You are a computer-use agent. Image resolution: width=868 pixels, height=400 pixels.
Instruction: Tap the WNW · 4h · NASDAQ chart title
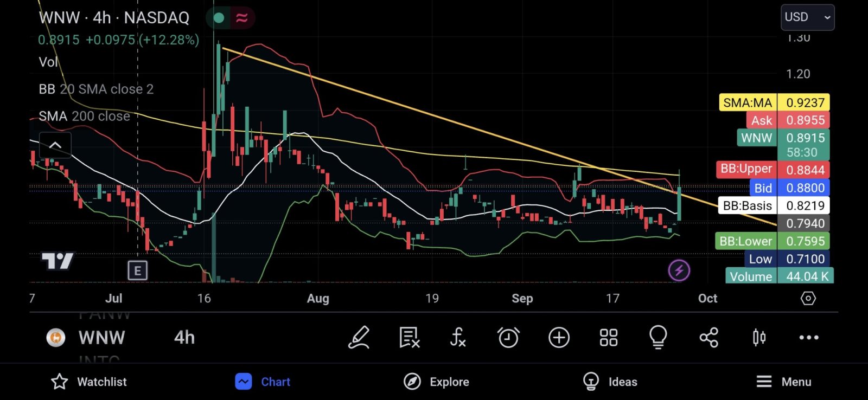[x=114, y=18]
